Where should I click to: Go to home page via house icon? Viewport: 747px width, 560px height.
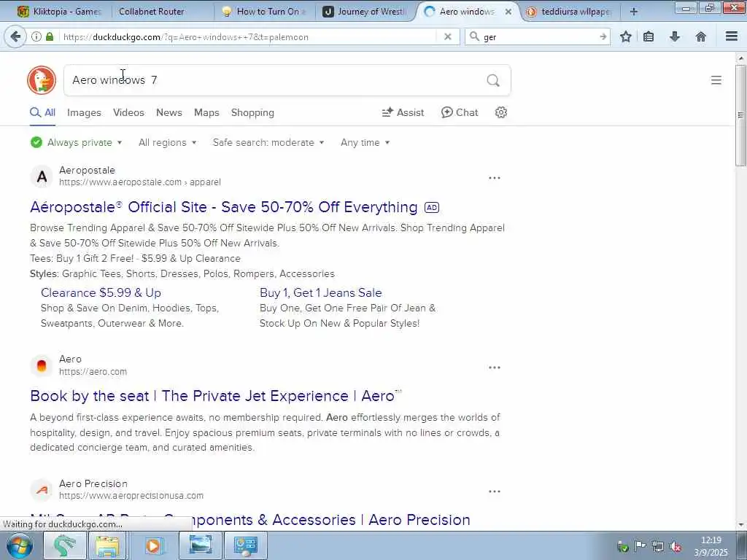[701, 36]
